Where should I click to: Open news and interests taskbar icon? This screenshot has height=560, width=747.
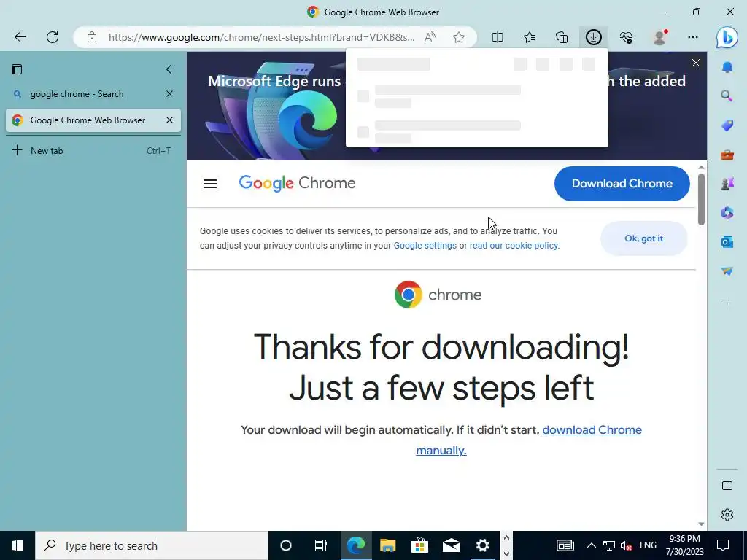tap(565, 545)
